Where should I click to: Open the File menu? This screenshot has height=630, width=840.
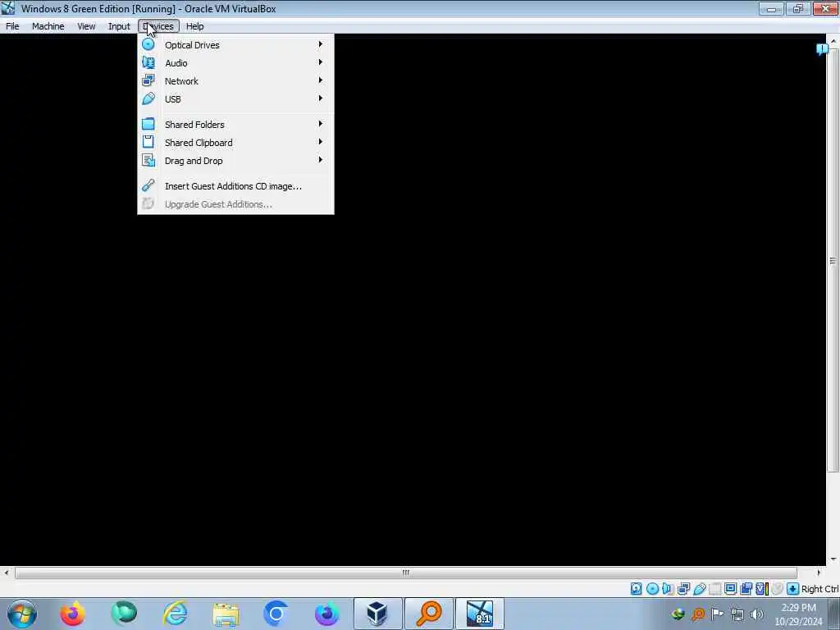pyautogui.click(x=12, y=26)
